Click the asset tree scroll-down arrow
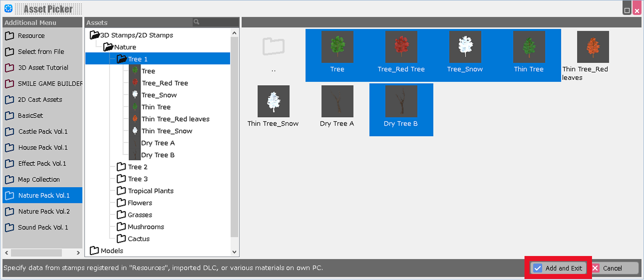 coord(234,252)
